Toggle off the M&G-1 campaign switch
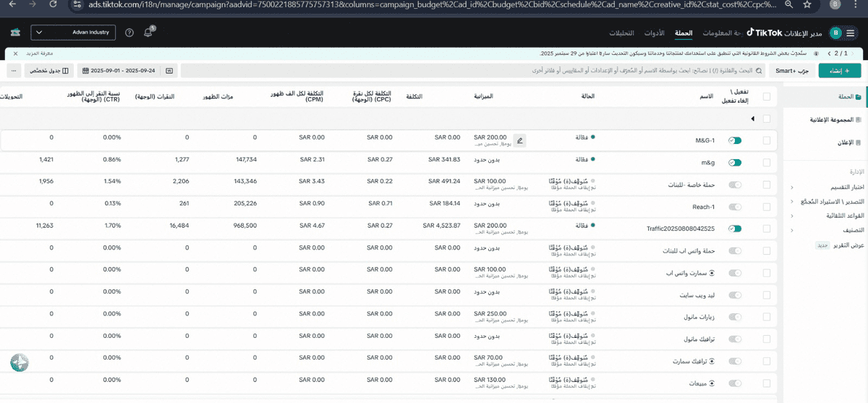This screenshot has width=868, height=403. point(735,140)
